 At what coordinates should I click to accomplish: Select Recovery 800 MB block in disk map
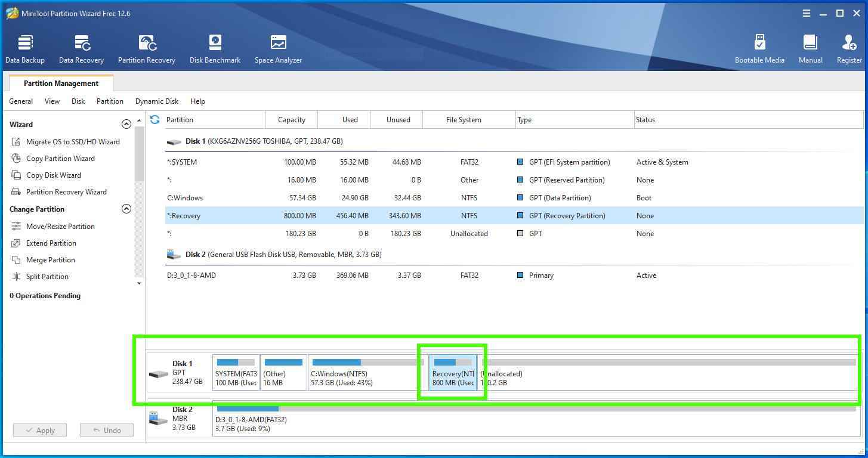[x=453, y=373]
